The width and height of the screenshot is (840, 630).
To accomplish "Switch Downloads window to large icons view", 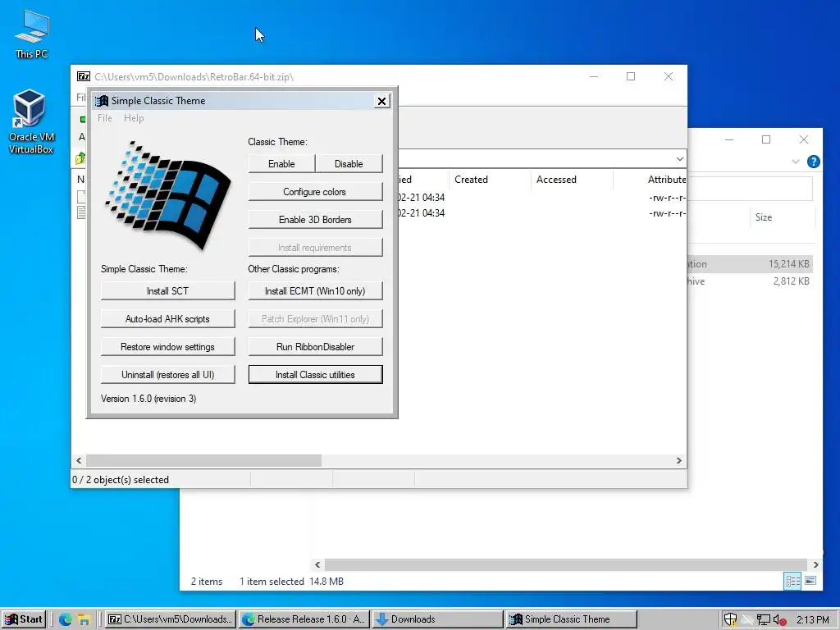I will [810, 581].
